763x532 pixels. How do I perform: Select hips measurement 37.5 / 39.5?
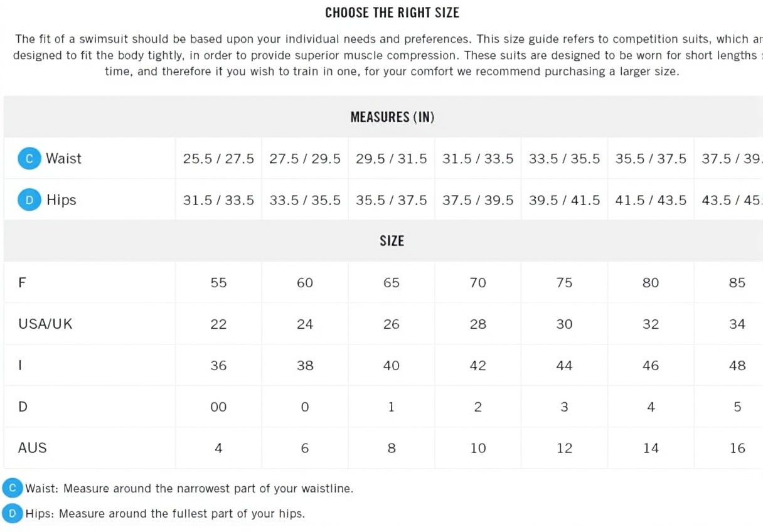478,201
